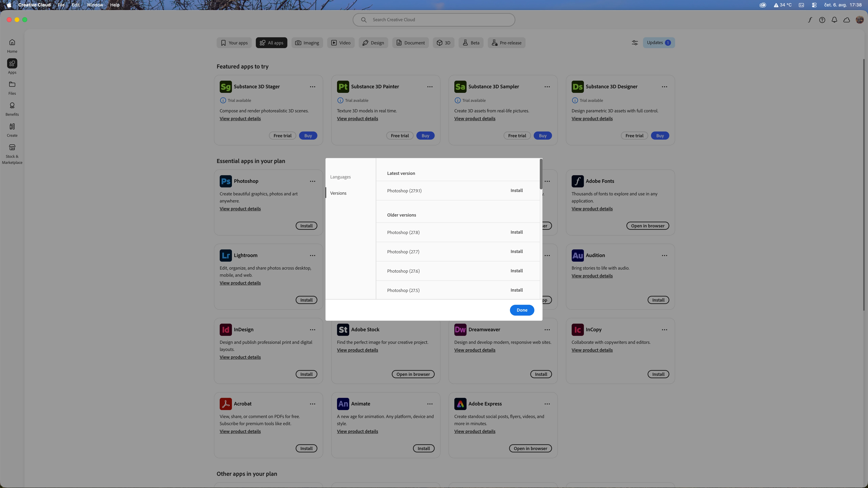Click the Adobe Stock app icon
Viewport: 868px width, 488px height.
point(343,330)
